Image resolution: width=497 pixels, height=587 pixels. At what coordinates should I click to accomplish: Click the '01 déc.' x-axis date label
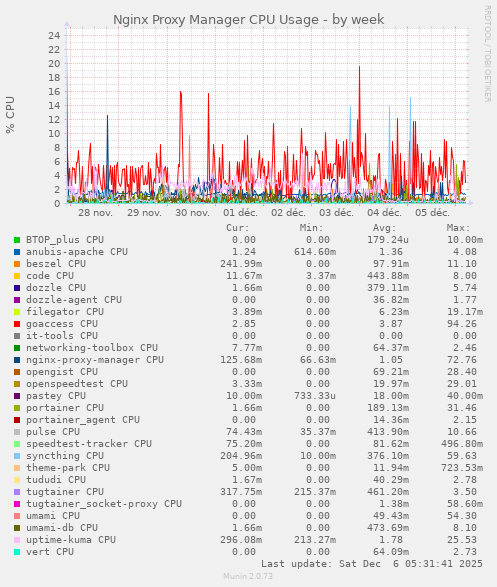pos(240,213)
